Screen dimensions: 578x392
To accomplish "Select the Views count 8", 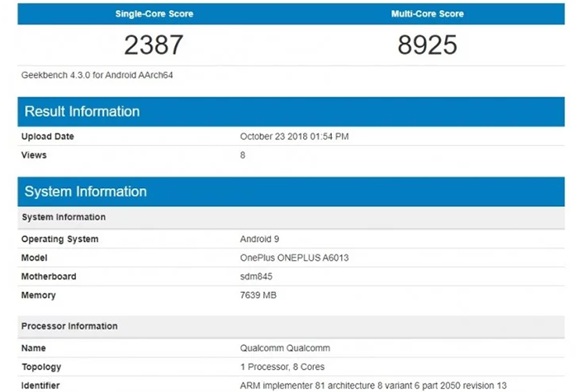I will click(x=243, y=155).
